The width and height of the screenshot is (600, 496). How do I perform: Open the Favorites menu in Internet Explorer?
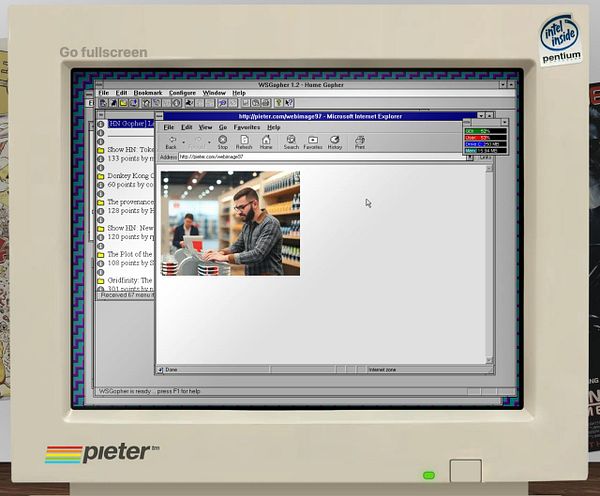tap(247, 127)
